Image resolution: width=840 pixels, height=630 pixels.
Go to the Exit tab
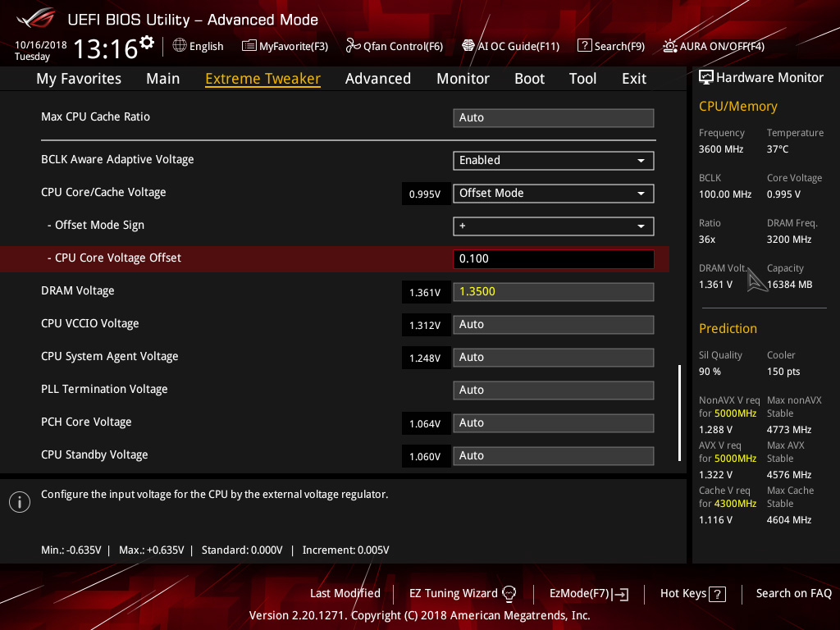click(x=634, y=79)
